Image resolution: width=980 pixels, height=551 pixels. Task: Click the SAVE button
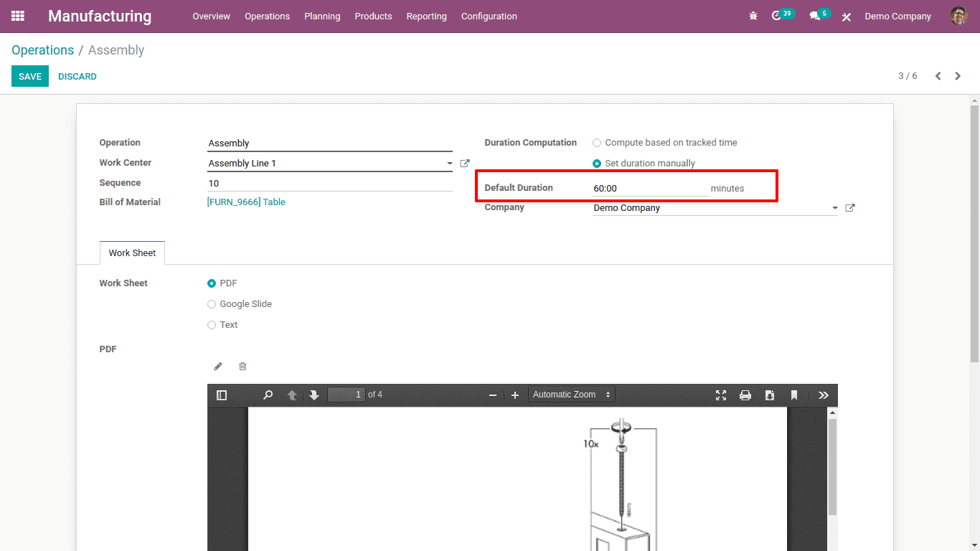click(30, 76)
